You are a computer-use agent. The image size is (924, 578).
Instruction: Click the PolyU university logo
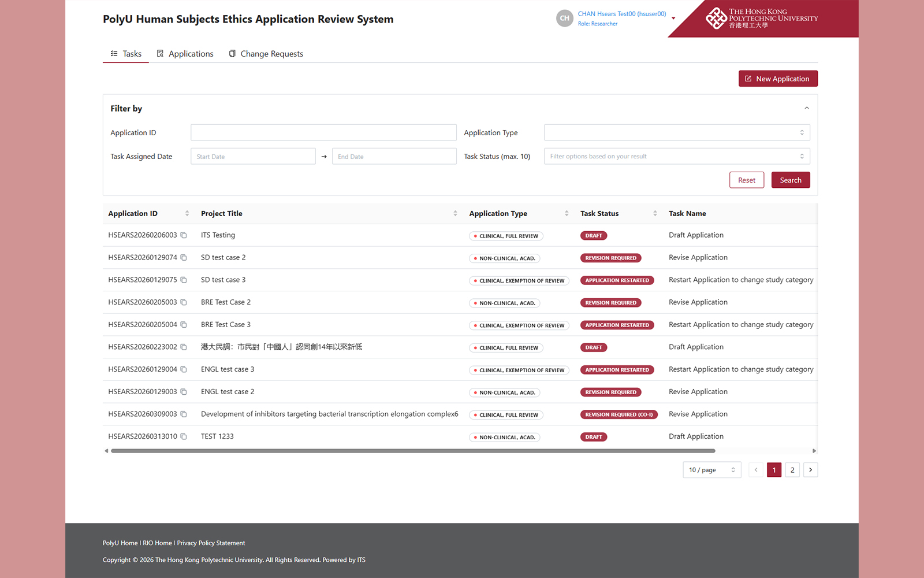[x=762, y=18]
